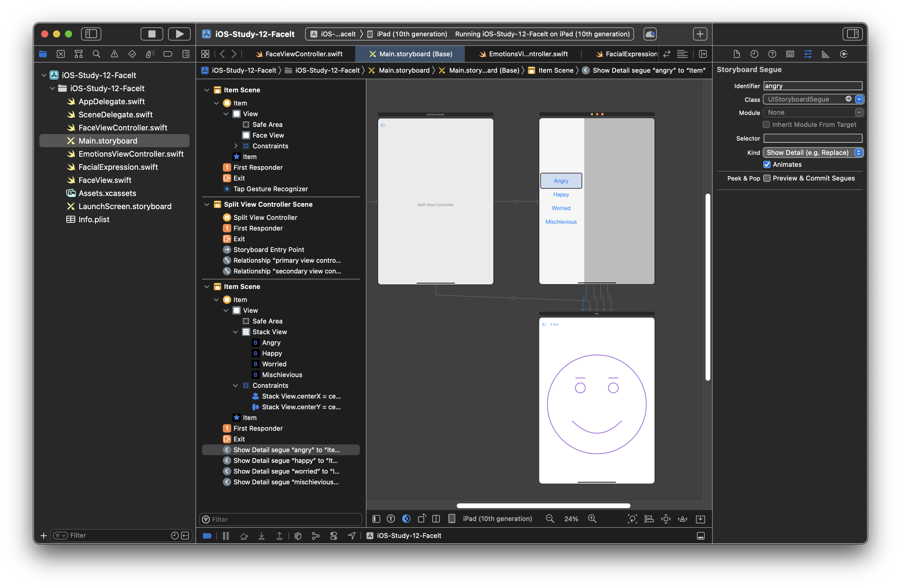Click the Stop button in toolbar
The width and height of the screenshot is (901, 588).
pyautogui.click(x=152, y=34)
